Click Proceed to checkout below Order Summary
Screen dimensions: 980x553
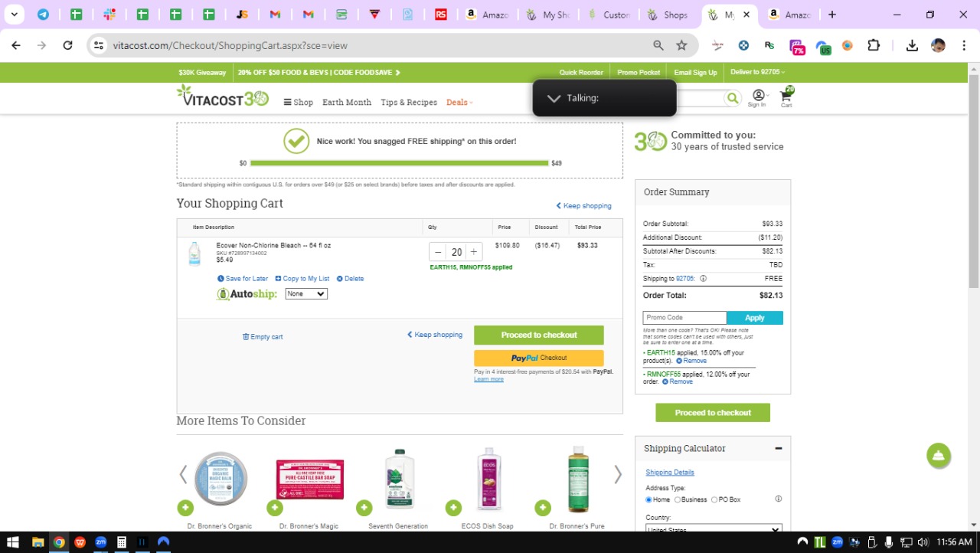point(713,413)
